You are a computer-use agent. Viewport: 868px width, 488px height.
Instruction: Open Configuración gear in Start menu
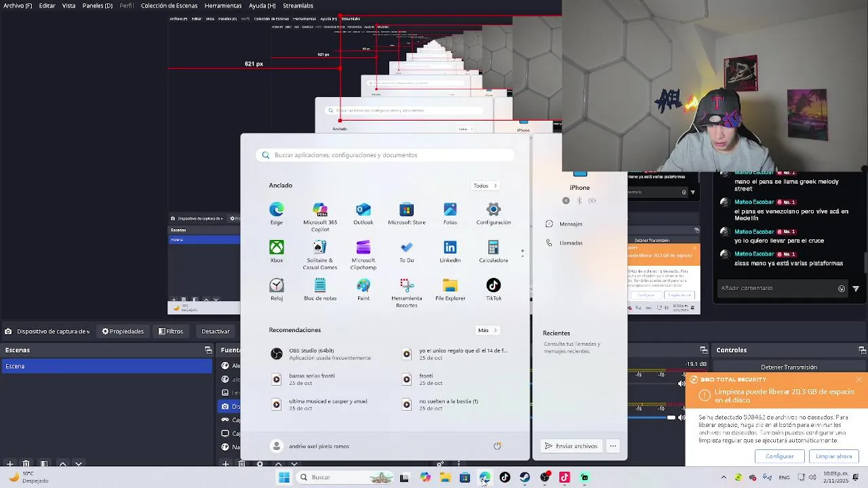pyautogui.click(x=494, y=213)
